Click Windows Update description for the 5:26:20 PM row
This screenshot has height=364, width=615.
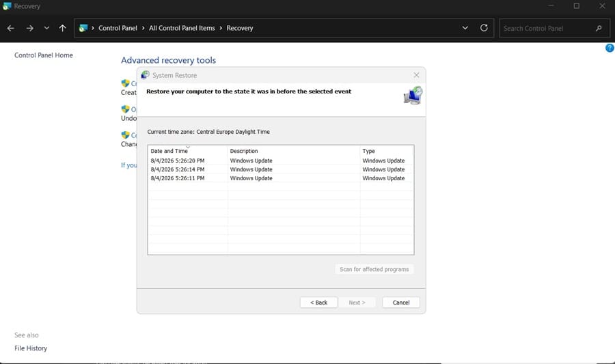(x=251, y=160)
